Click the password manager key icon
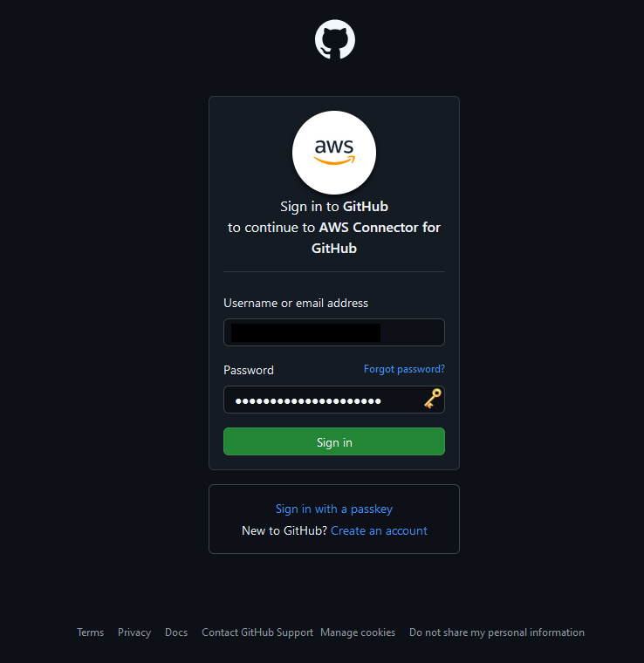 432,400
